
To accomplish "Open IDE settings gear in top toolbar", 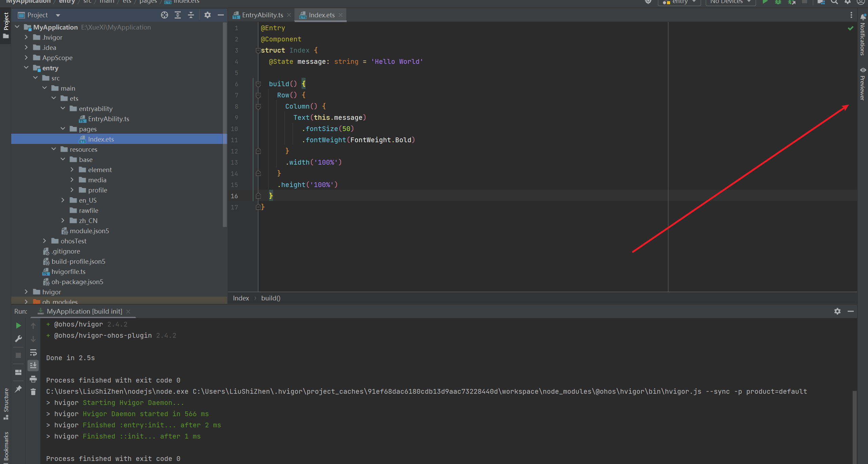I will (x=848, y=2).
